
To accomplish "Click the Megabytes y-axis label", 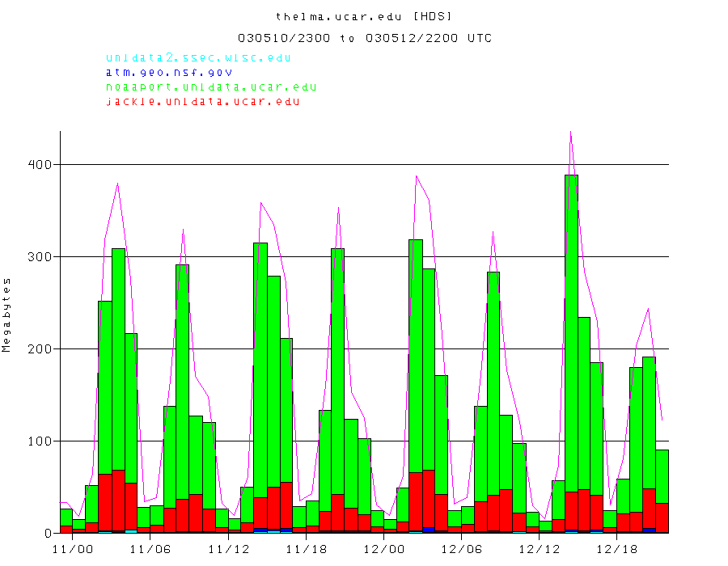I will [7, 315].
